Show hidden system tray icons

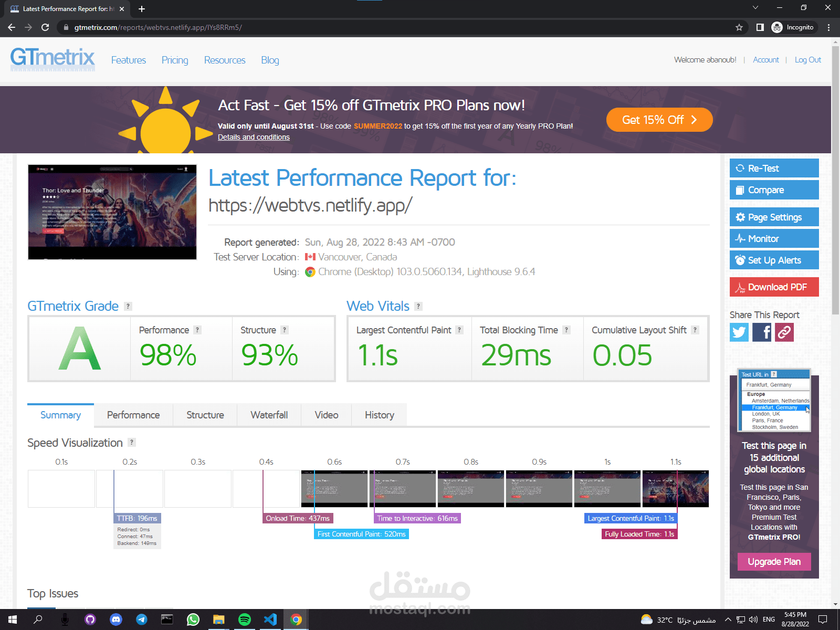pos(728,620)
